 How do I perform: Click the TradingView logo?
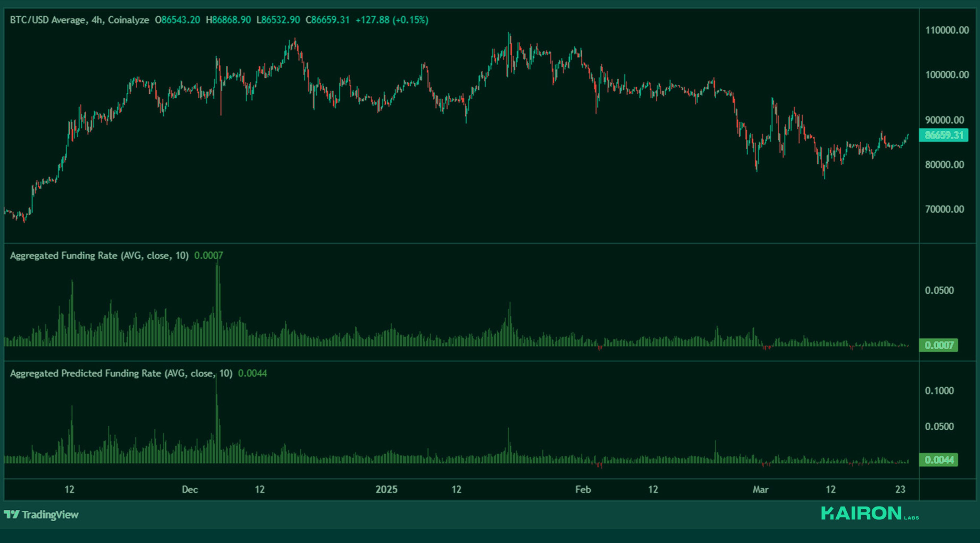point(41,514)
